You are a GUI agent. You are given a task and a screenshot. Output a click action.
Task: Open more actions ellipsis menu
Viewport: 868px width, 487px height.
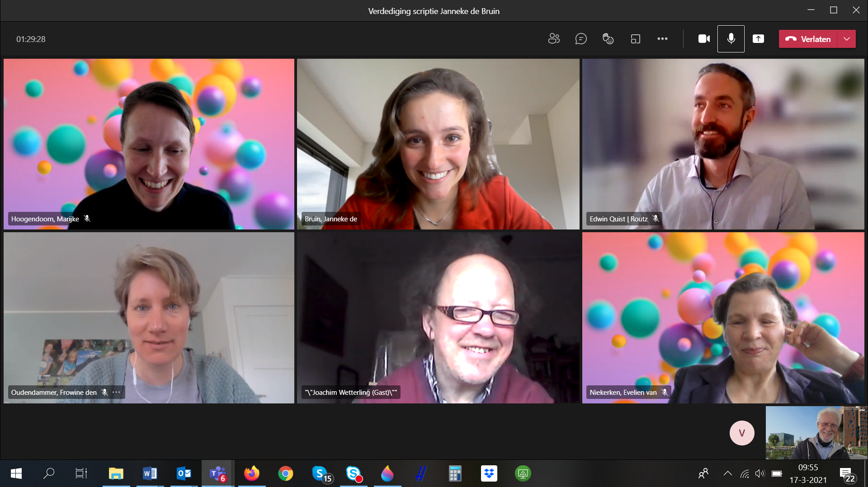click(x=662, y=39)
